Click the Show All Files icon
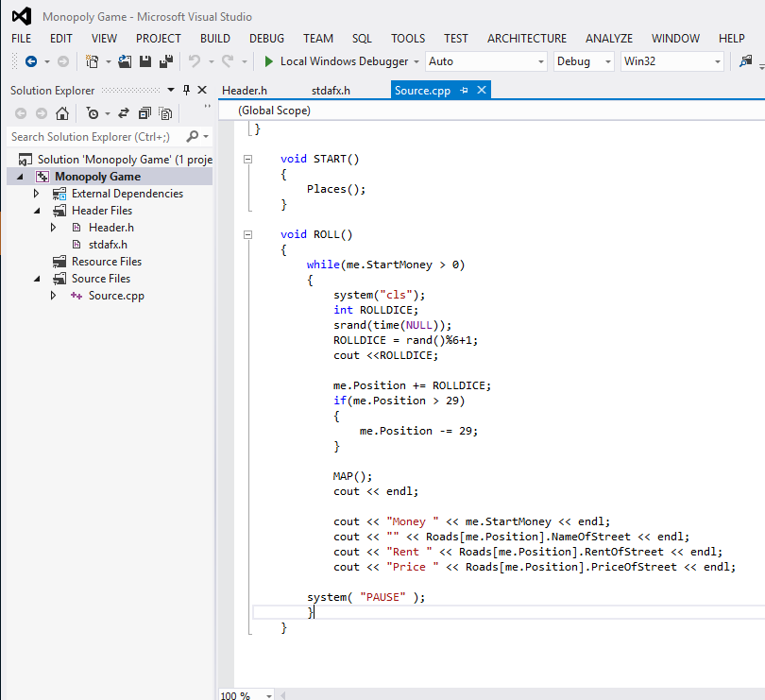Screen dimensions: 765x700 pyautogui.click(x=166, y=113)
